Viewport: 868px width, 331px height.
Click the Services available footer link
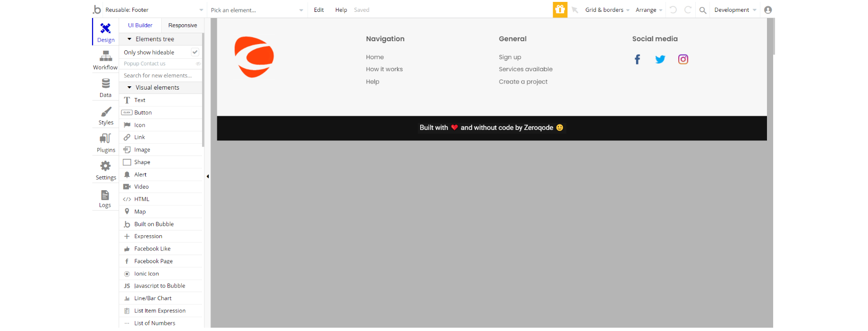(x=526, y=69)
